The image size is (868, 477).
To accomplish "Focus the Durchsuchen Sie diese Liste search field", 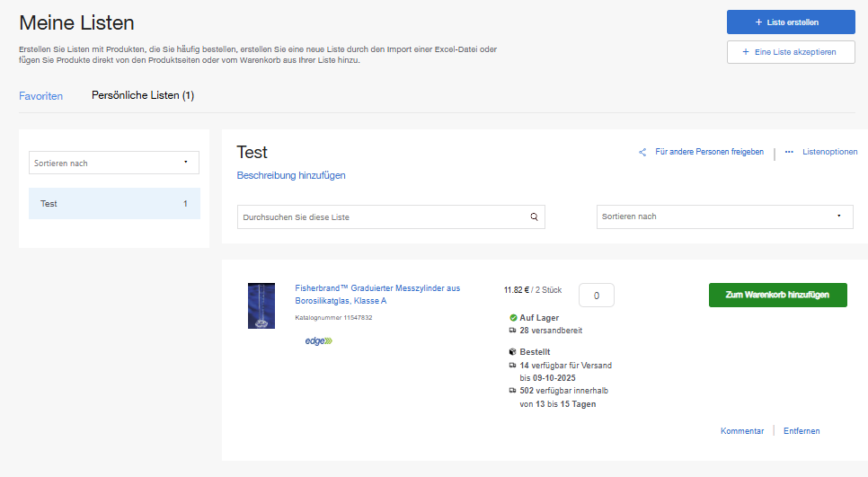I will tap(382, 217).
